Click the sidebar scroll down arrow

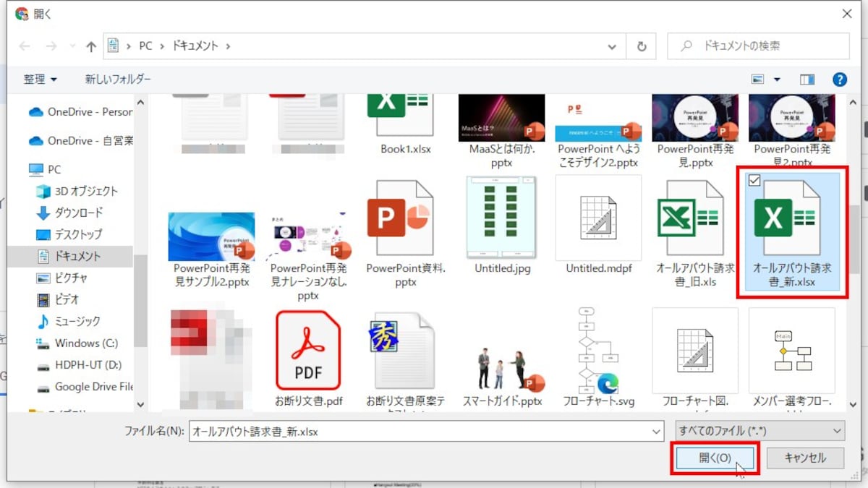pyautogui.click(x=140, y=405)
